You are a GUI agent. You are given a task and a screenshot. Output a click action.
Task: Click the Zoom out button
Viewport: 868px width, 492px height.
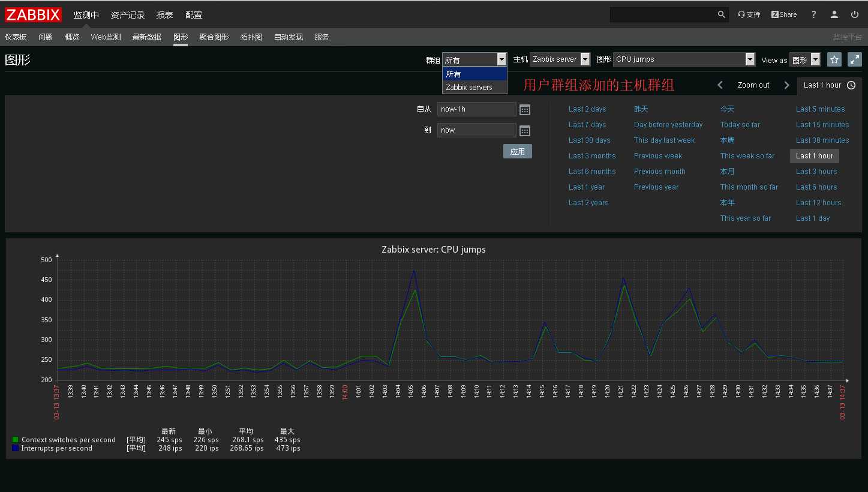tap(753, 85)
